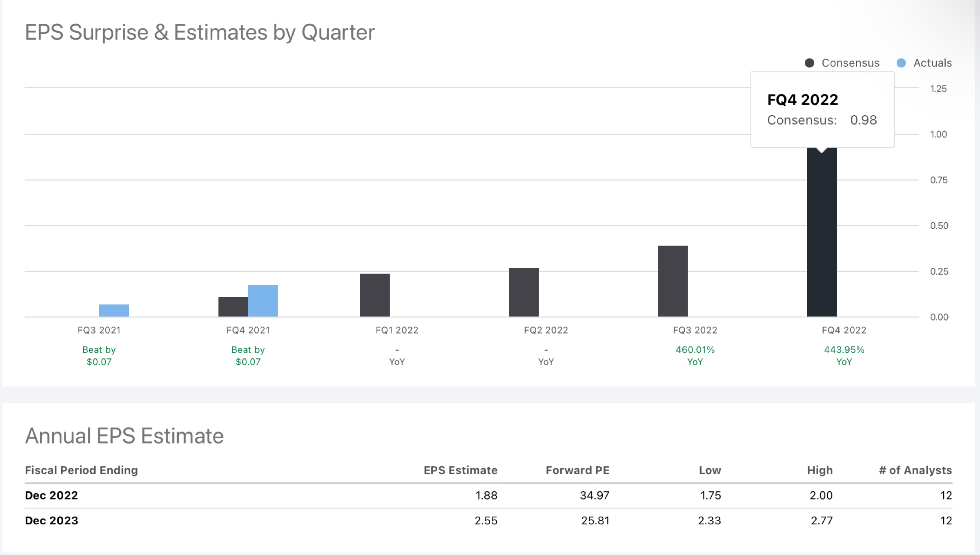The image size is (980, 555).
Task: Click the tall FQ4 2022 consensus bar
Action: 822,233
